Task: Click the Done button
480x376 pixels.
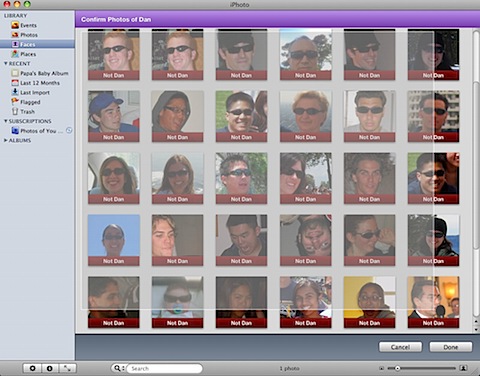Action: (451, 347)
